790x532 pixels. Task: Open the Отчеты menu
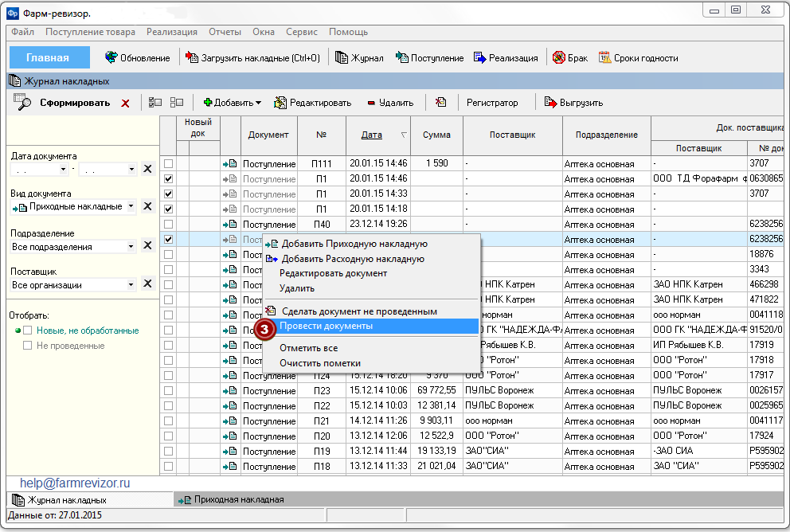coord(225,32)
